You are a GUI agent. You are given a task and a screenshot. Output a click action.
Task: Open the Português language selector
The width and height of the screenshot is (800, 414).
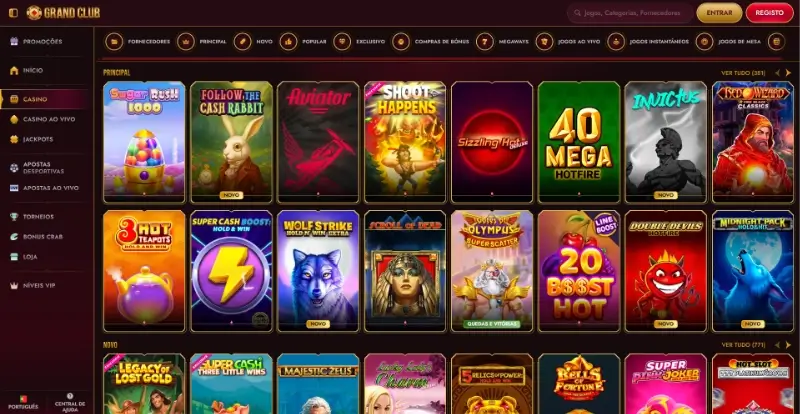coord(23,402)
